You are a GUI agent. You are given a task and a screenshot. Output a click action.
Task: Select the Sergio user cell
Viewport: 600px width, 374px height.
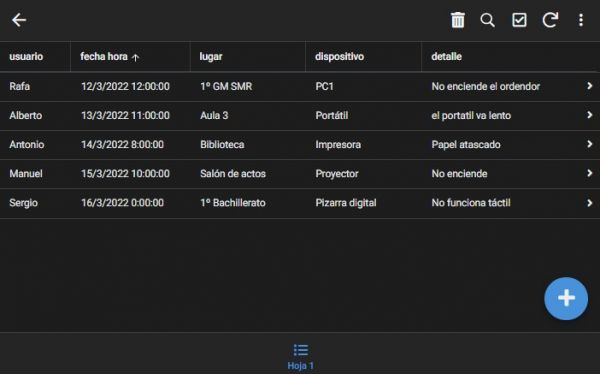[23, 203]
